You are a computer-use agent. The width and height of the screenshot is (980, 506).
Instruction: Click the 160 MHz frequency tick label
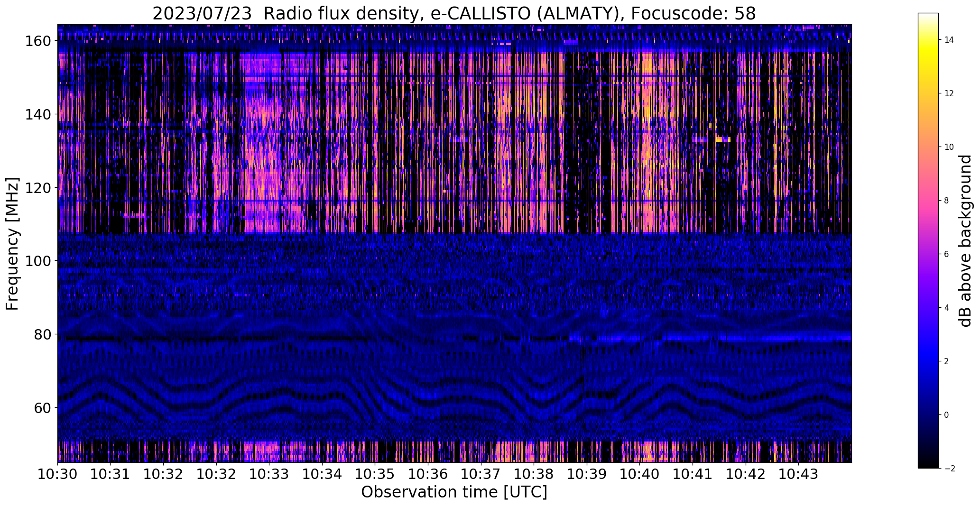[x=38, y=41]
